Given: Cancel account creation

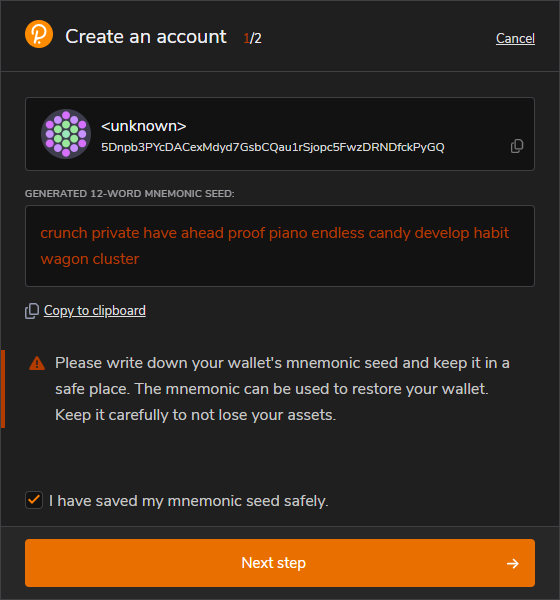Looking at the screenshot, I should [x=515, y=38].
